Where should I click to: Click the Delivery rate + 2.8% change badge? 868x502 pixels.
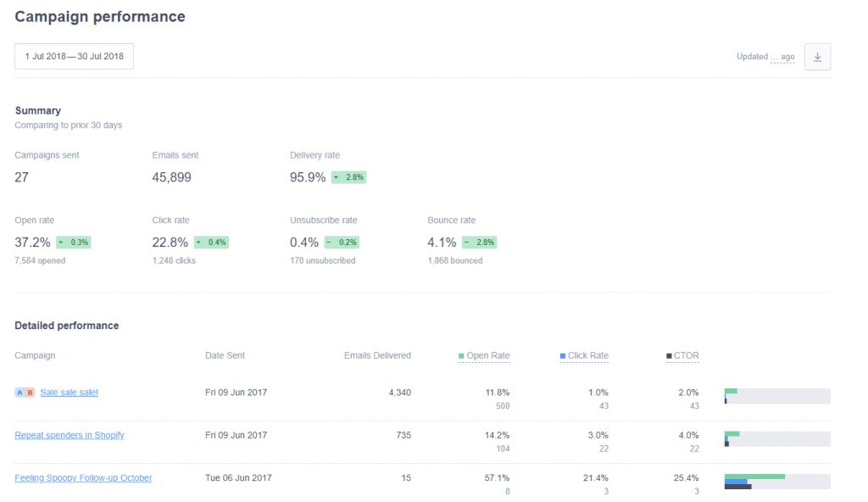click(x=348, y=177)
